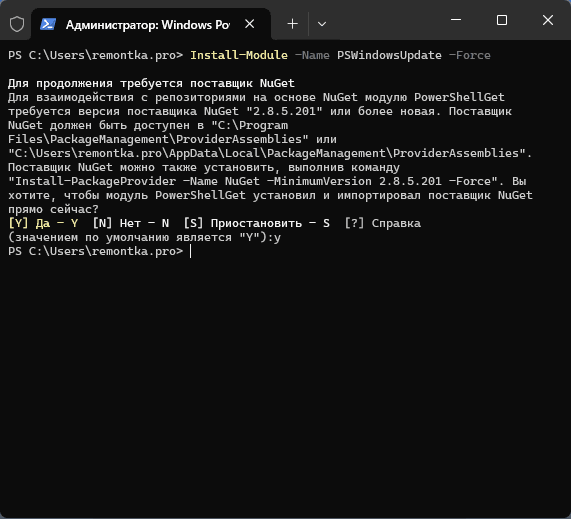Click the -Force parameter in first line

[469, 55]
